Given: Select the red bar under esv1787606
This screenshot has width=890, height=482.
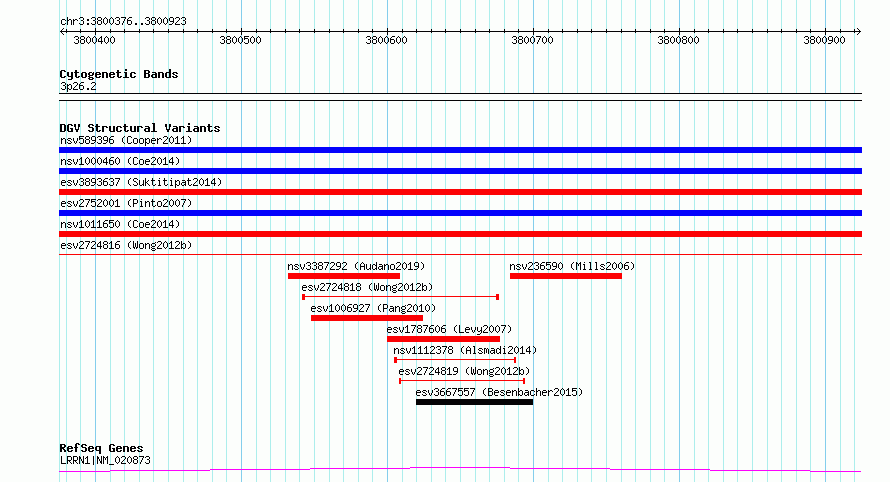Looking at the screenshot, I should (x=443, y=339).
